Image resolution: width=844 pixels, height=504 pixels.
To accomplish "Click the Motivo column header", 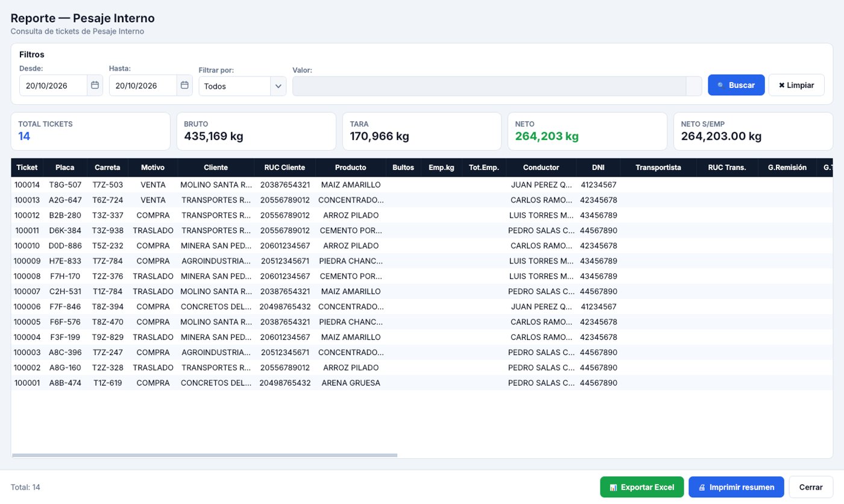I will (153, 168).
